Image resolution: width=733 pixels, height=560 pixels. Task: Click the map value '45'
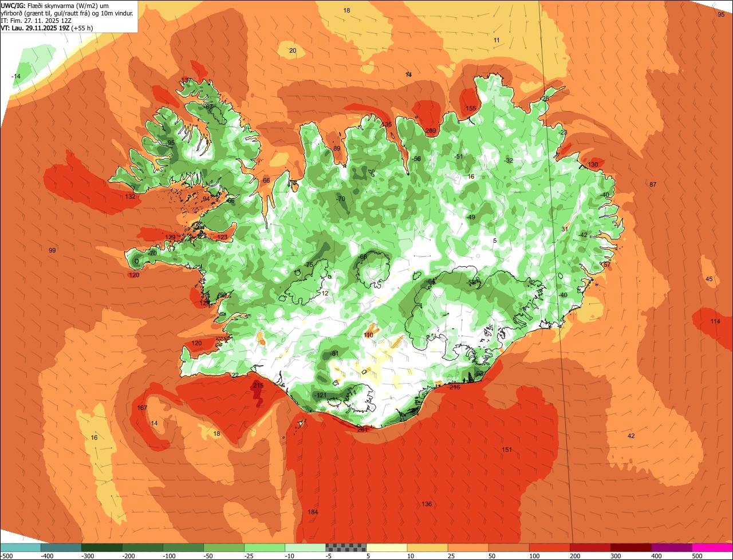pos(709,279)
